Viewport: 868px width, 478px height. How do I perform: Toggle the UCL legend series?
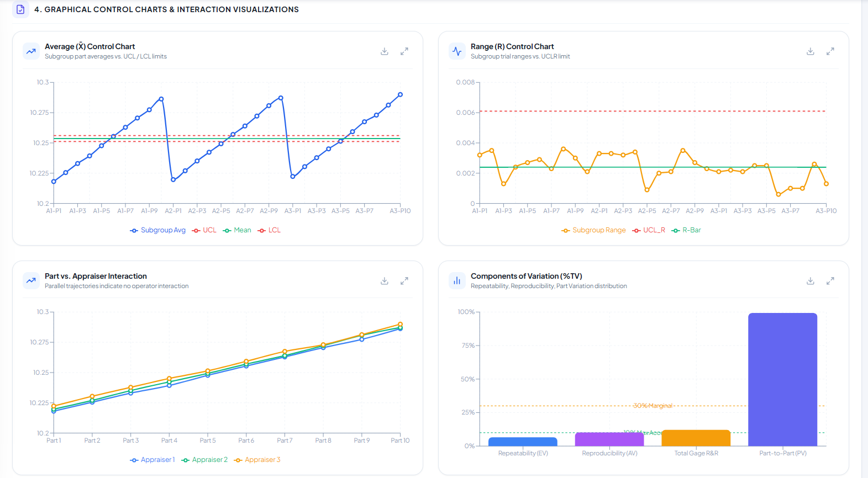point(204,230)
